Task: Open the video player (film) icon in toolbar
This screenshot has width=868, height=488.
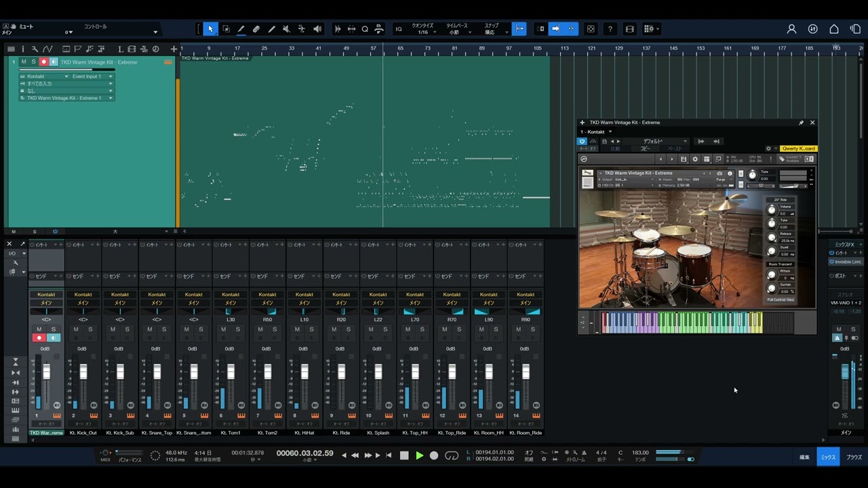Action: point(630,29)
